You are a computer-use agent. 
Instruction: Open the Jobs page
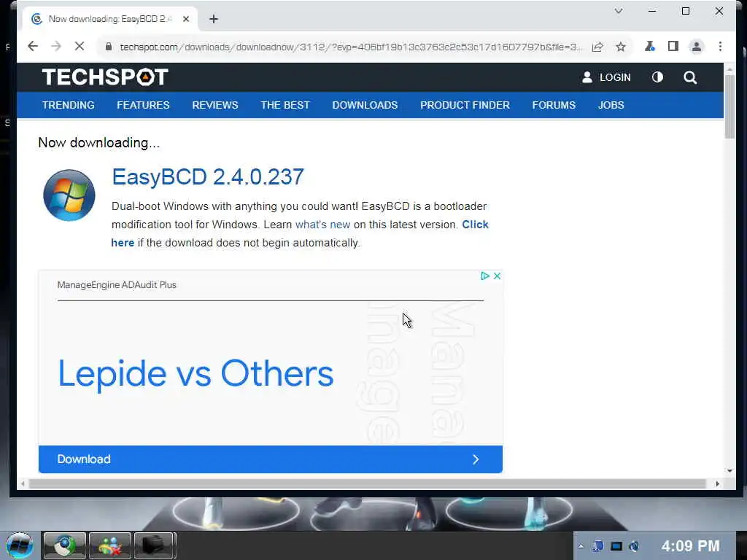point(611,105)
